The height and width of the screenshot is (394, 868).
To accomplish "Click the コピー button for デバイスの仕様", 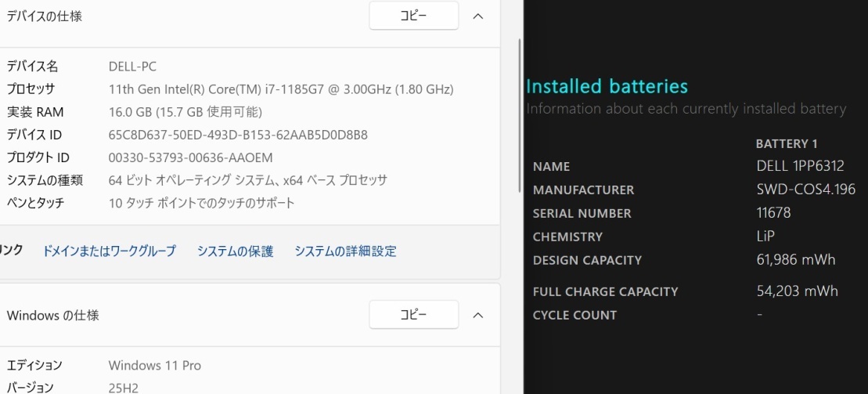I will 413,16.
